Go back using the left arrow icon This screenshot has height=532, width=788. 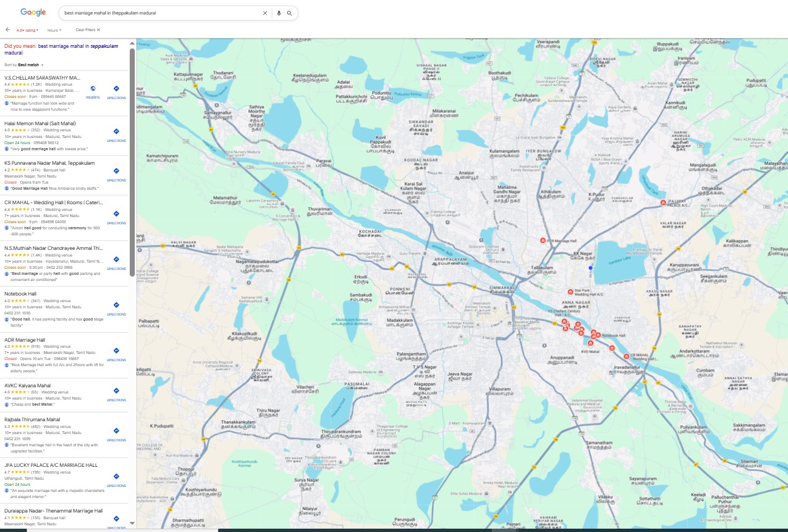[8, 30]
